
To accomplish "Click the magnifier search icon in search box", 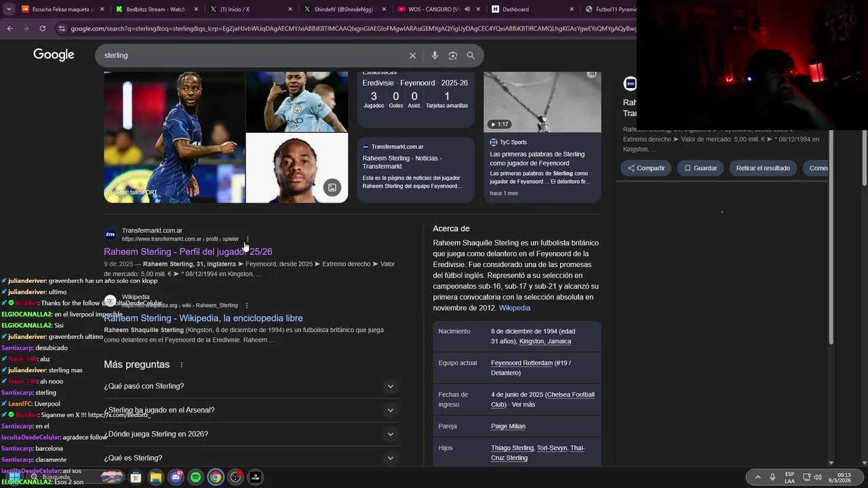I will [x=471, y=56].
